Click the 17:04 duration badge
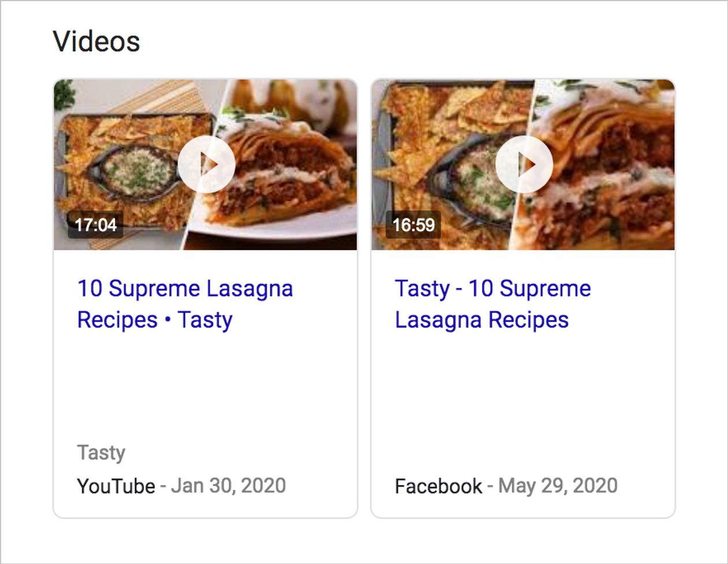The width and height of the screenshot is (728, 564). [x=96, y=225]
